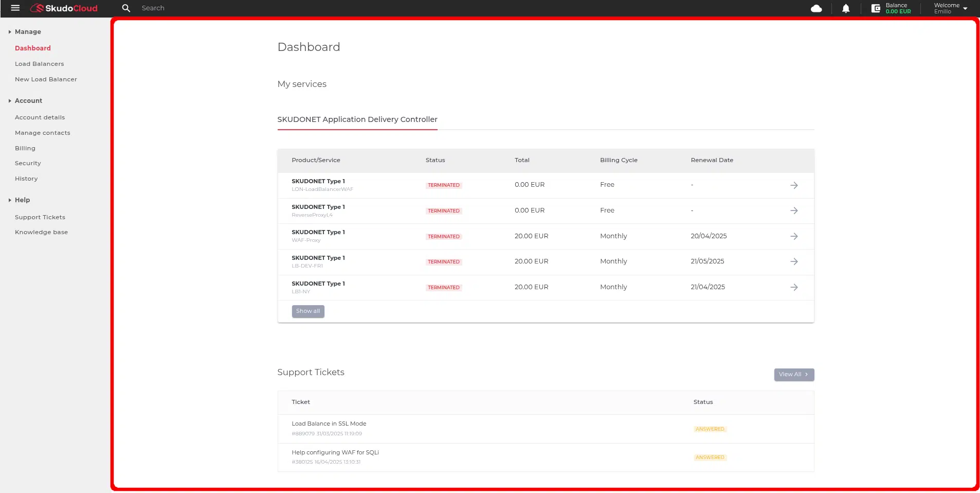This screenshot has height=493, width=980.
Task: Open ticket Help configuring WAF for SQLi
Action: tap(335, 453)
